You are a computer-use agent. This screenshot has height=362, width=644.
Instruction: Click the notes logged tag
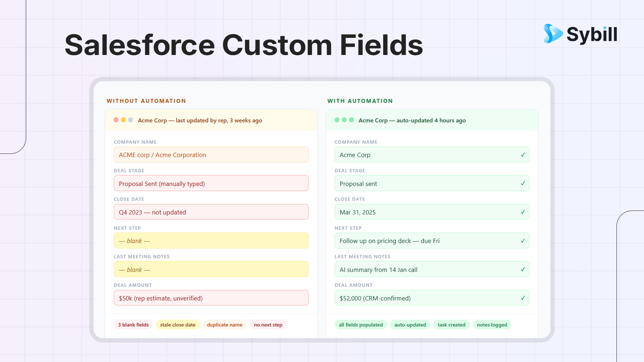[x=492, y=325]
